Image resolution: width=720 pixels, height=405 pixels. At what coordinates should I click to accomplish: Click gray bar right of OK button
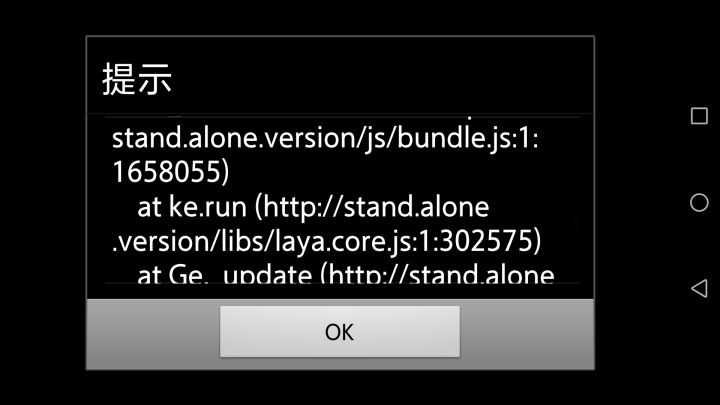click(527, 334)
